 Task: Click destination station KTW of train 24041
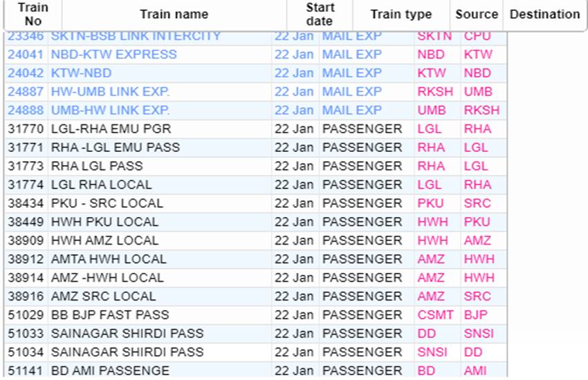pyautogui.click(x=478, y=55)
